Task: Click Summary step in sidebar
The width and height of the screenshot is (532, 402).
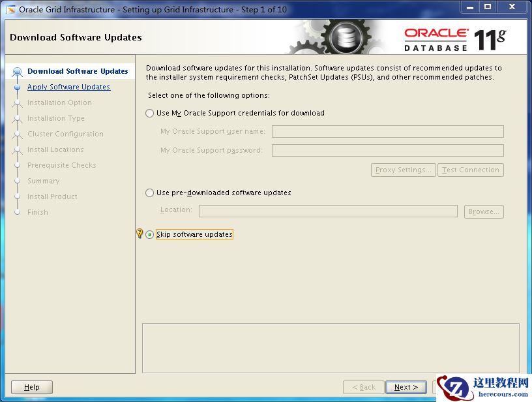Action: point(44,181)
